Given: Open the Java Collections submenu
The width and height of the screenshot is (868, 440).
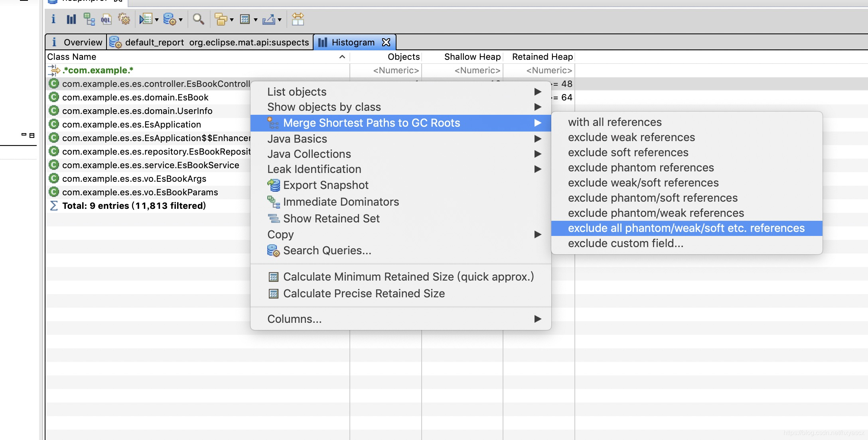Looking at the screenshot, I should click(400, 154).
